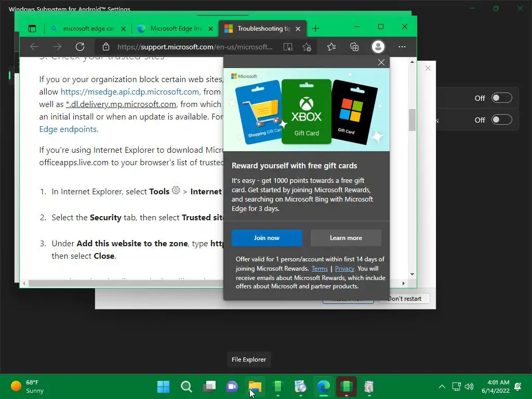Dismiss the Rewards gift card popup

tap(381, 62)
